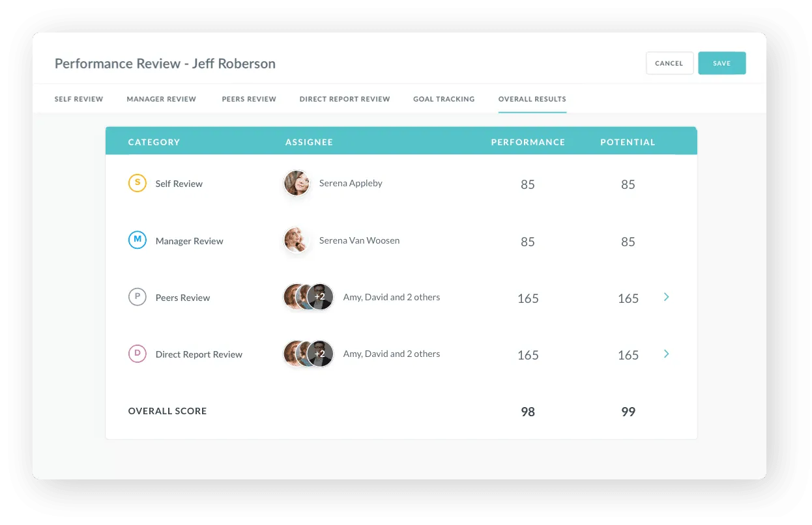Click Direct Report potential score 165

[628, 355]
